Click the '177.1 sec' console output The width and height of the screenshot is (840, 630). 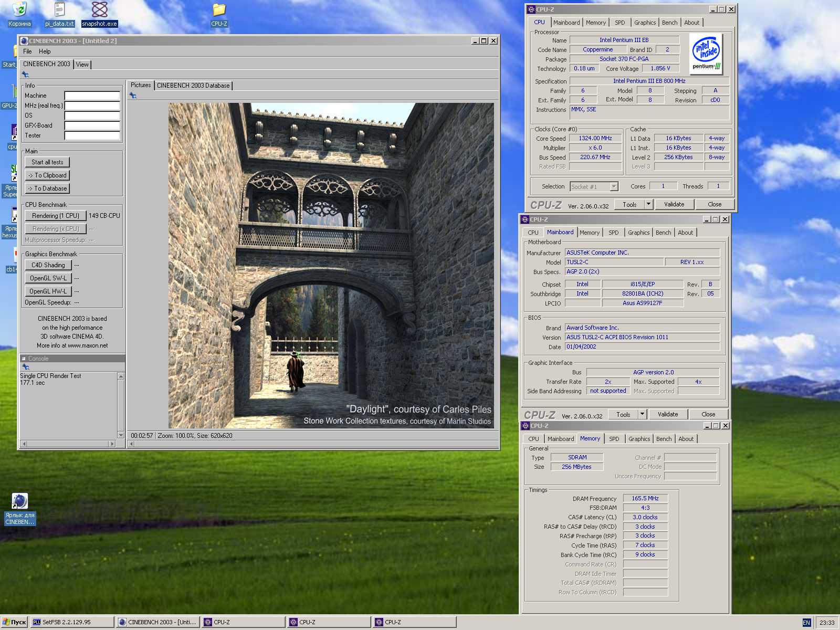coord(33,383)
